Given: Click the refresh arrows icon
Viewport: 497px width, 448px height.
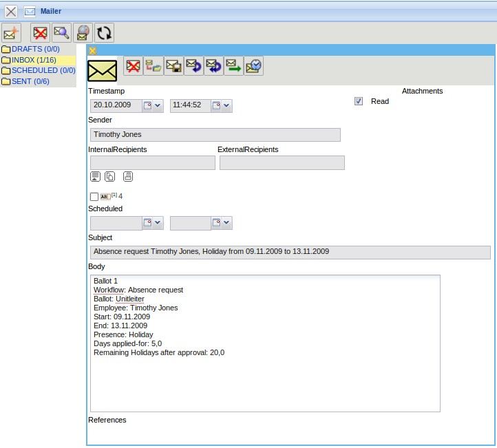Looking at the screenshot, I should (x=104, y=32).
